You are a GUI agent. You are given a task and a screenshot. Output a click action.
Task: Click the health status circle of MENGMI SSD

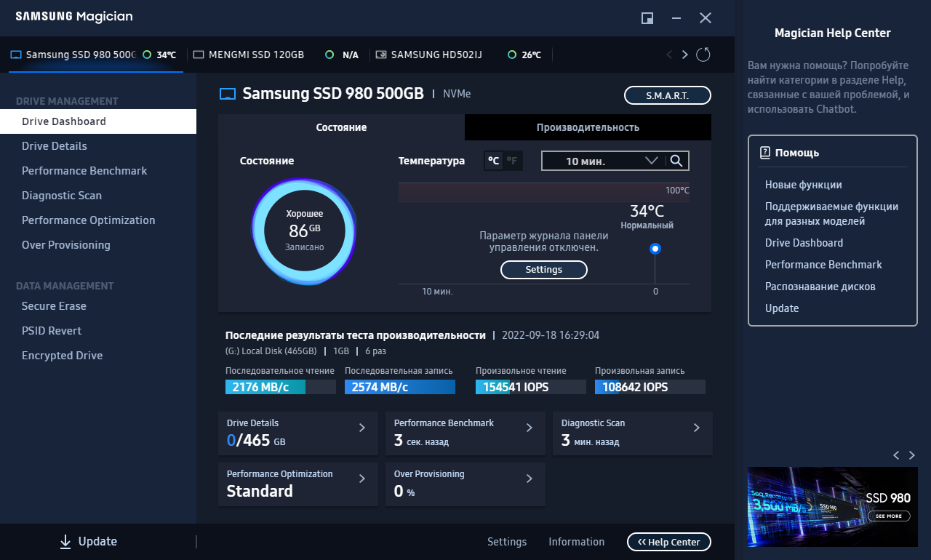pyautogui.click(x=329, y=55)
